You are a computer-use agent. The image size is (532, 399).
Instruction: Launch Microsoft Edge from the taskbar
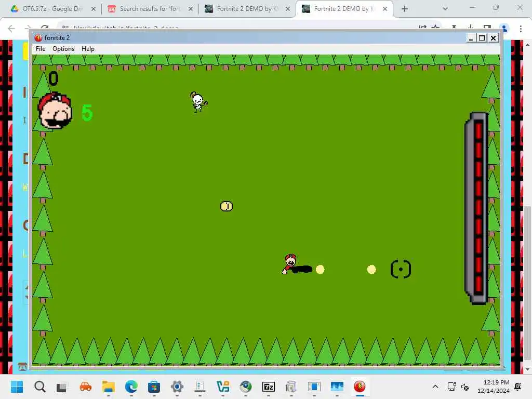click(x=131, y=387)
